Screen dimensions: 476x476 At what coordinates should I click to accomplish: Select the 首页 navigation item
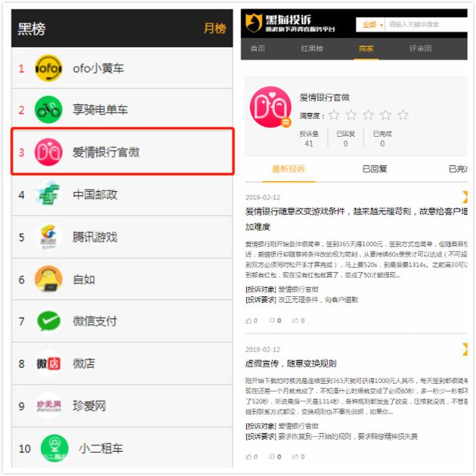coord(258,48)
